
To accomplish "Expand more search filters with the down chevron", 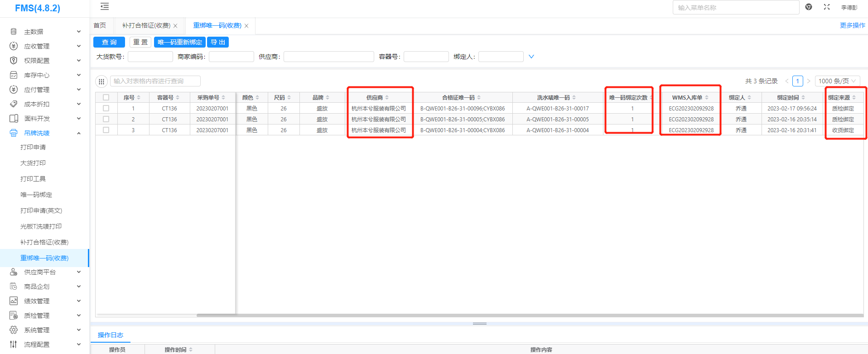I will pos(531,57).
